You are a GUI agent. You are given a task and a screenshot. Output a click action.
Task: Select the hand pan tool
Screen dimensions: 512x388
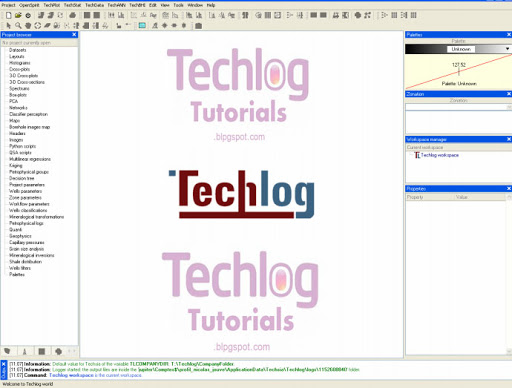pos(28,26)
